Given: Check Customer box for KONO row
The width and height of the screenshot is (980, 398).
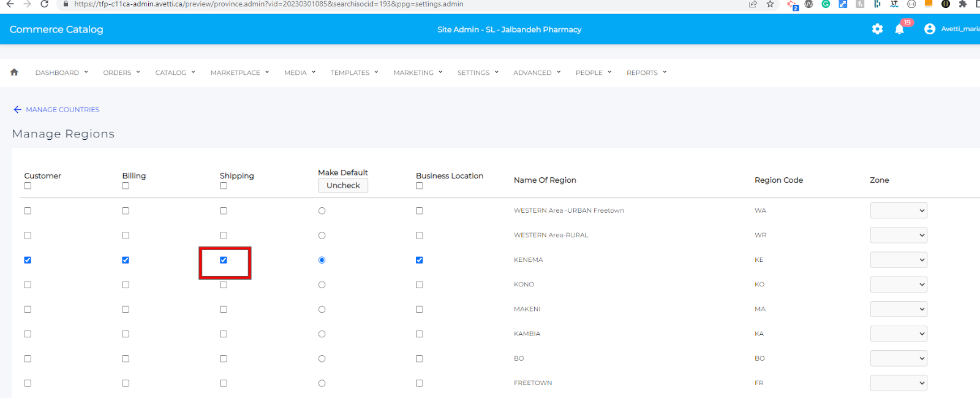Looking at the screenshot, I should point(28,285).
